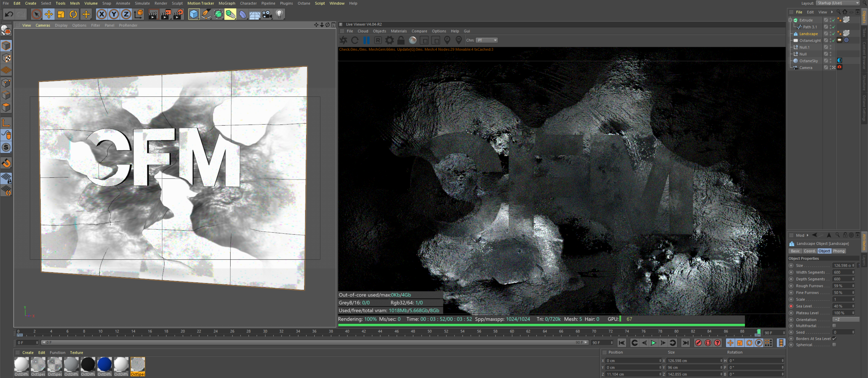Enable the Multifractal checkbox
This screenshot has height=378, width=868.
834,326
